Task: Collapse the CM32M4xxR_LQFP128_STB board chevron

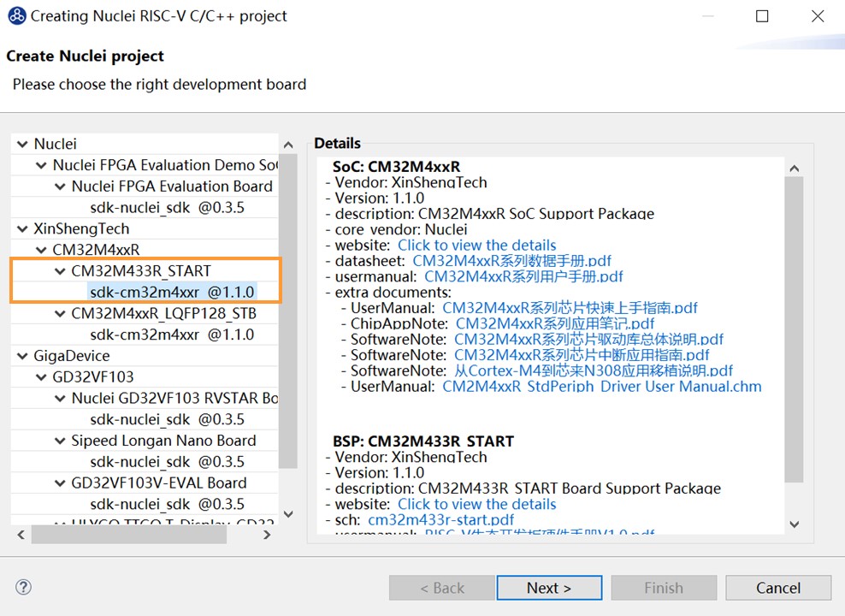Action: click(60, 314)
